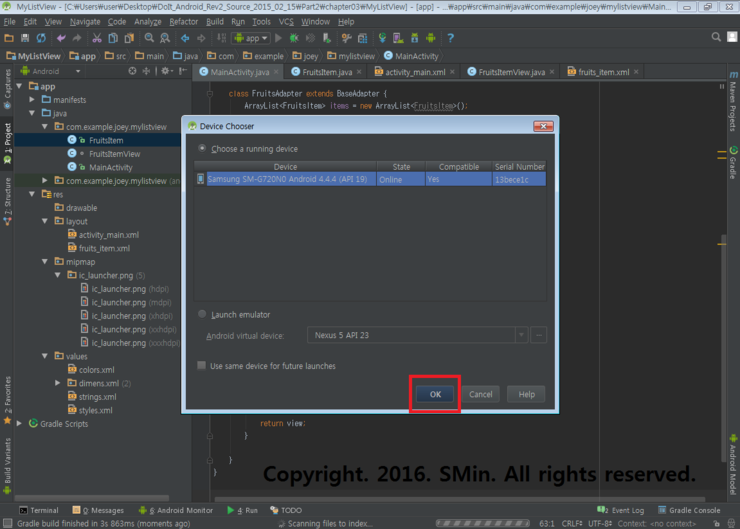Close the MainActivity.java tab
Viewport: 740px width, 529px height.
[x=276, y=72]
